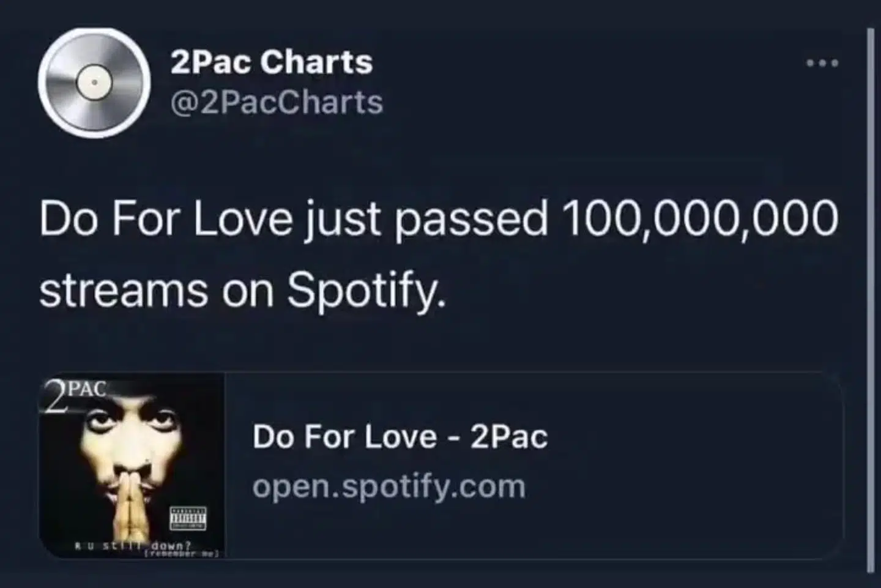Image resolution: width=881 pixels, height=588 pixels.
Task: Click the Do For Love - 2Pac card title
Action: point(400,436)
